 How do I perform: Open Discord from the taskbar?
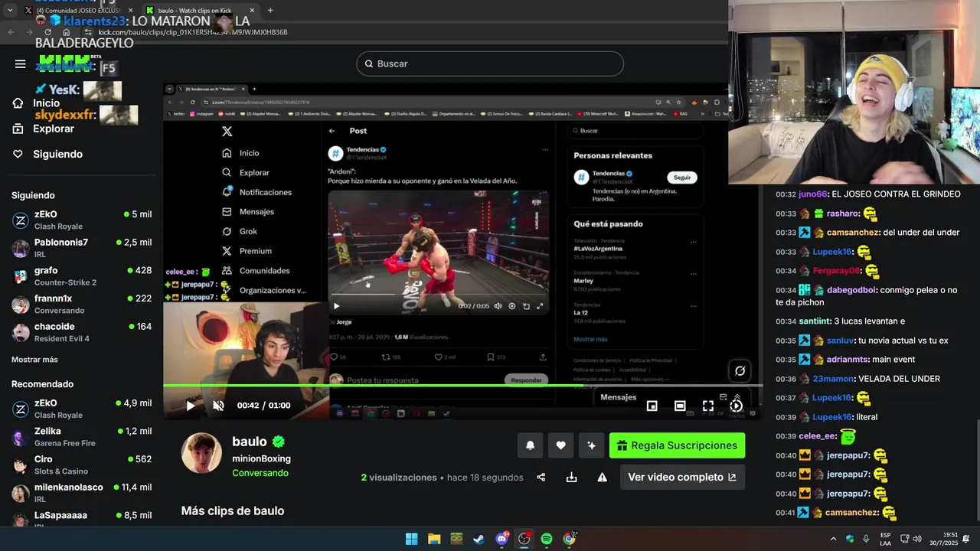tap(501, 539)
